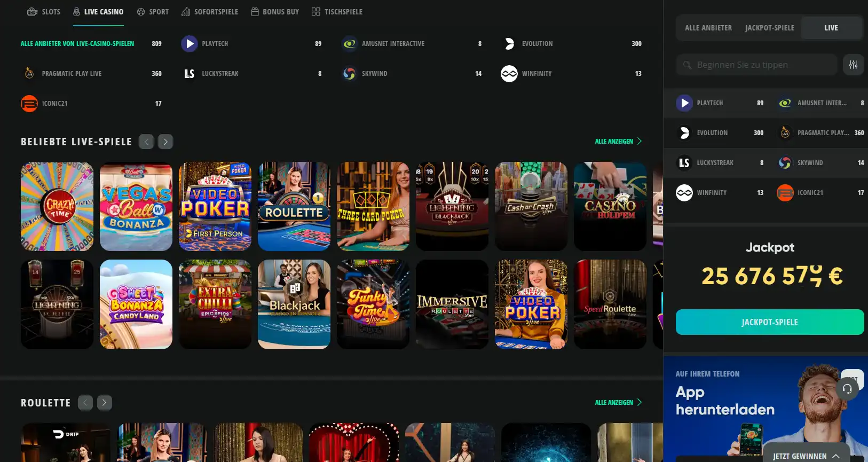Select Evolution in sidebar provider list

click(x=720, y=133)
